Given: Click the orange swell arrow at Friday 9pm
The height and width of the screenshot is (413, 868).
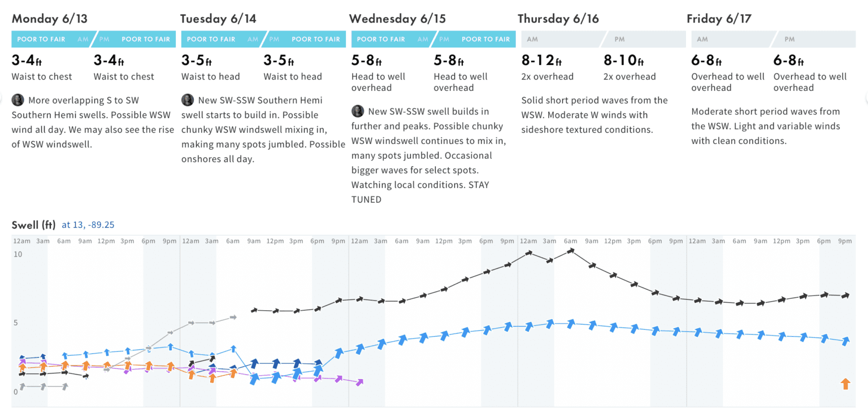Looking at the screenshot, I should (x=845, y=384).
